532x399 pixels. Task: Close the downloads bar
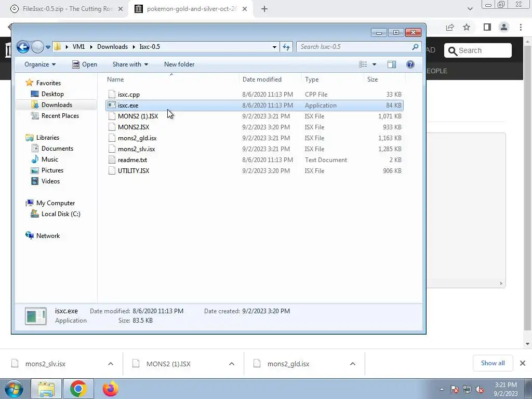pos(523,363)
